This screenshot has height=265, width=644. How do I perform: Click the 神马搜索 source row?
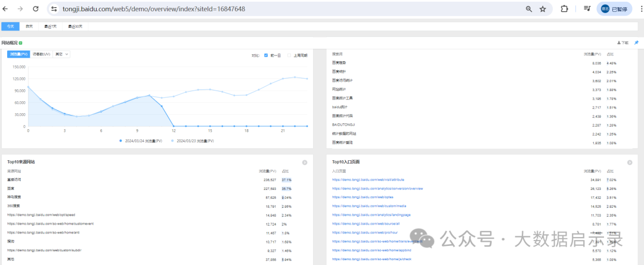[x=14, y=197]
